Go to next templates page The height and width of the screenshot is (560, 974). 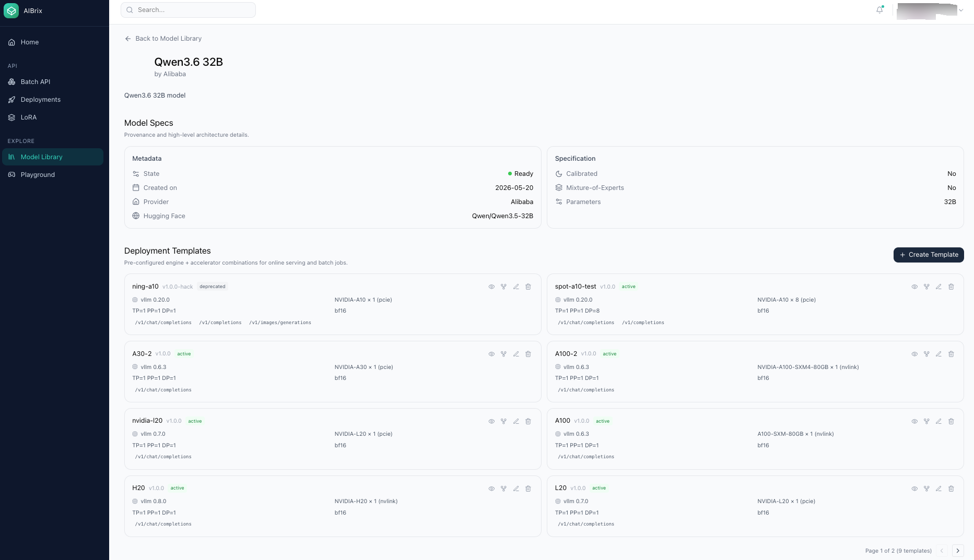coord(958,551)
